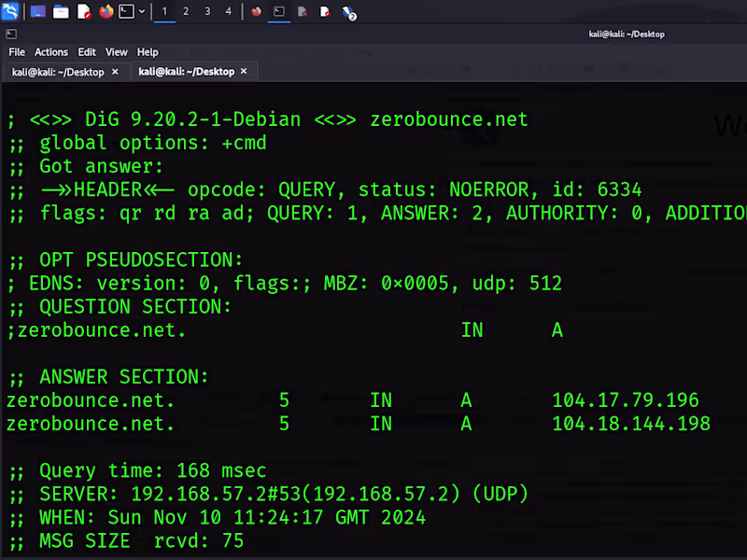Click the taskbar icon with the 2 badge
747x560 pixels.
[349, 13]
